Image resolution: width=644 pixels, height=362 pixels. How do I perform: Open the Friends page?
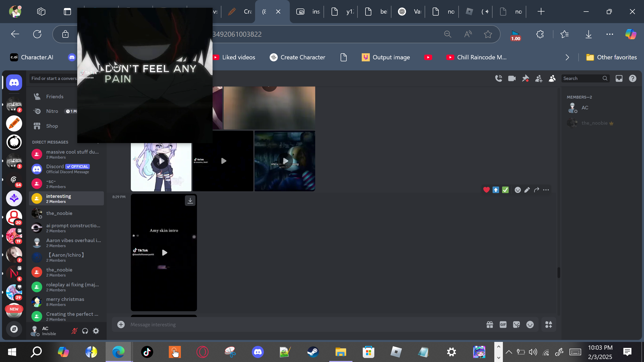[55, 97]
